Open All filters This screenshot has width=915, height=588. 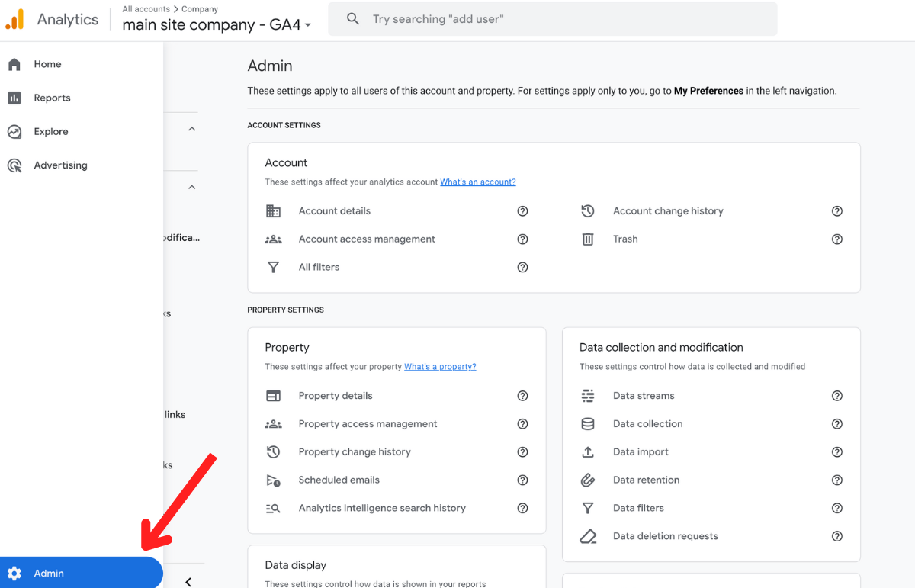pyautogui.click(x=319, y=267)
